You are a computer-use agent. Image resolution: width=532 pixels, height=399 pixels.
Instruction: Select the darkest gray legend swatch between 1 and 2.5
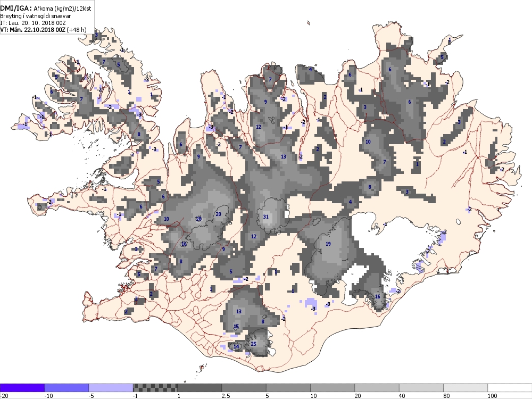tap(199, 387)
